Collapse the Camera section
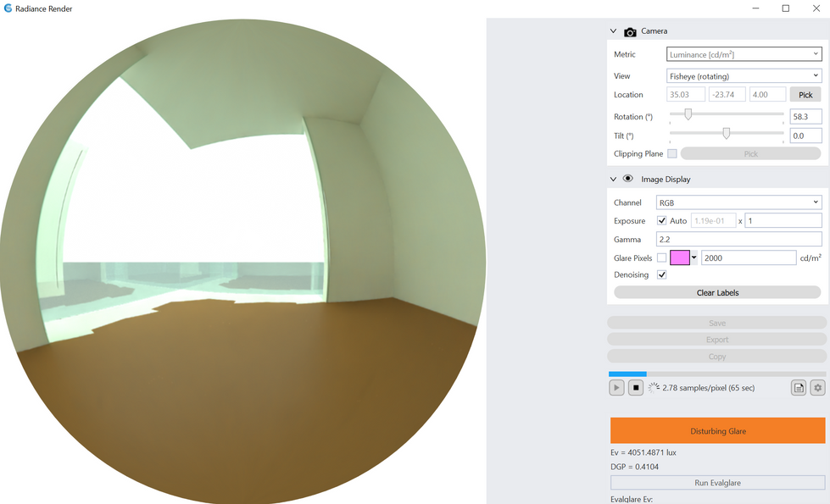 tap(612, 30)
